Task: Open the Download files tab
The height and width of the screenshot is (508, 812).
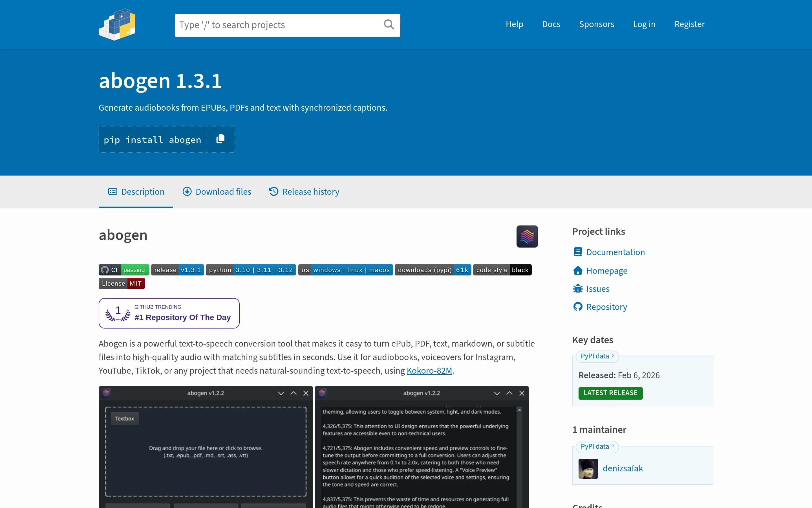Action: (x=217, y=192)
